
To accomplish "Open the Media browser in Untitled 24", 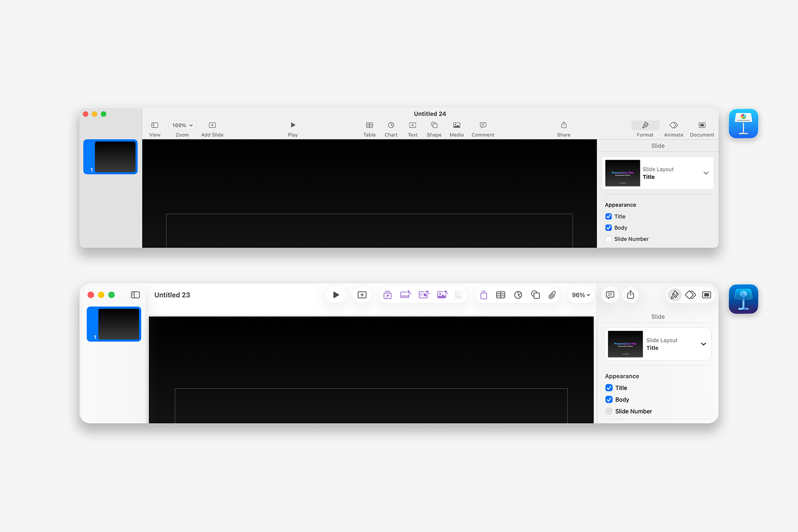I will [456, 128].
